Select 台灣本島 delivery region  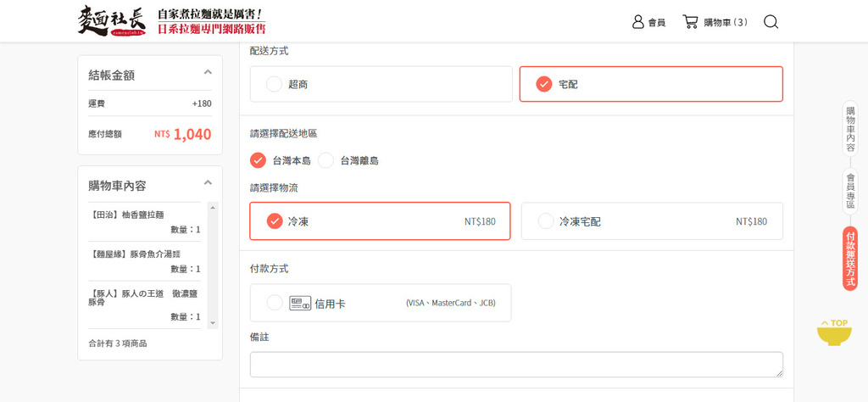tap(258, 160)
